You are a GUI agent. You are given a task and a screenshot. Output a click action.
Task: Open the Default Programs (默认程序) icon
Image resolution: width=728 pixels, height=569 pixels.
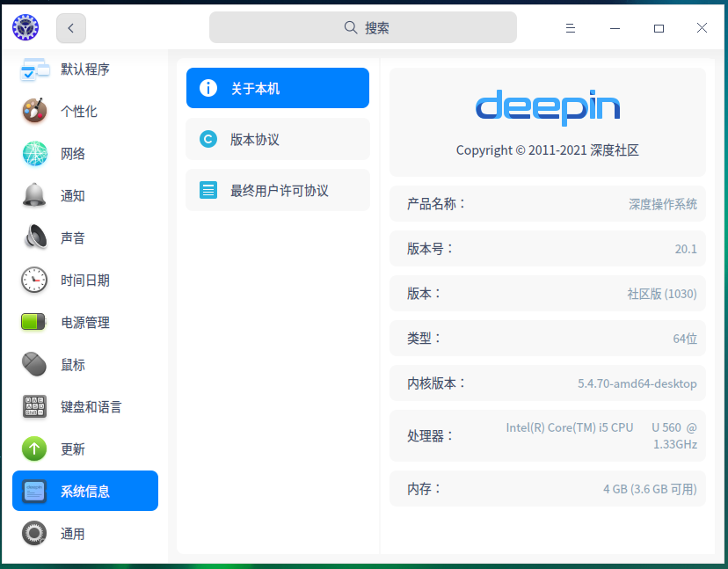pos(35,69)
